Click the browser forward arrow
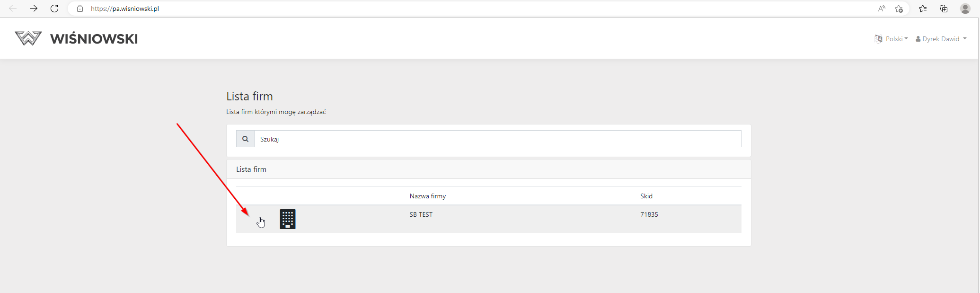This screenshot has width=980, height=293. click(33, 9)
